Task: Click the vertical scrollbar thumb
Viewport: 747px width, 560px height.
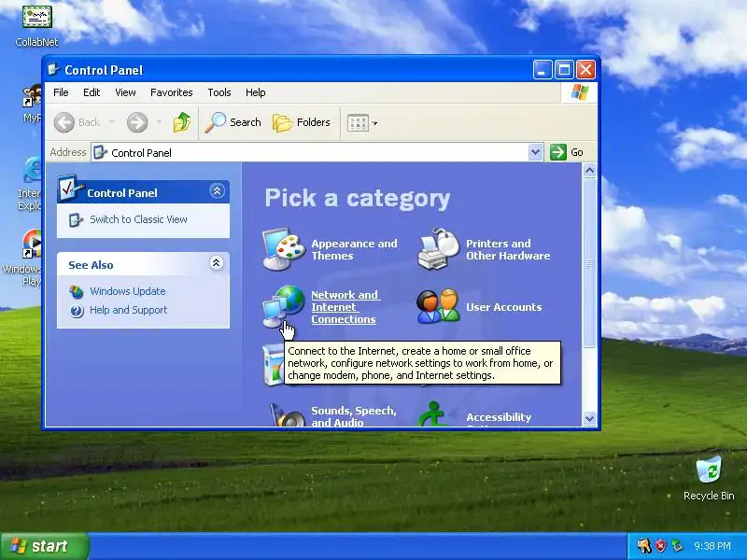Action: pyautogui.click(x=589, y=263)
